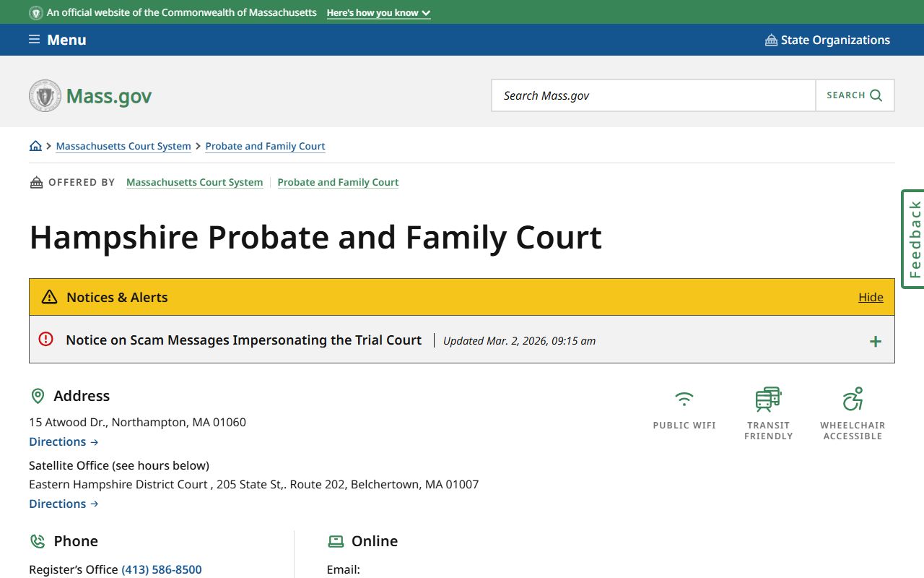Viewport: 924px width, 578px height.
Task: Open Probate and Family Court offered-by link
Action: point(338,182)
